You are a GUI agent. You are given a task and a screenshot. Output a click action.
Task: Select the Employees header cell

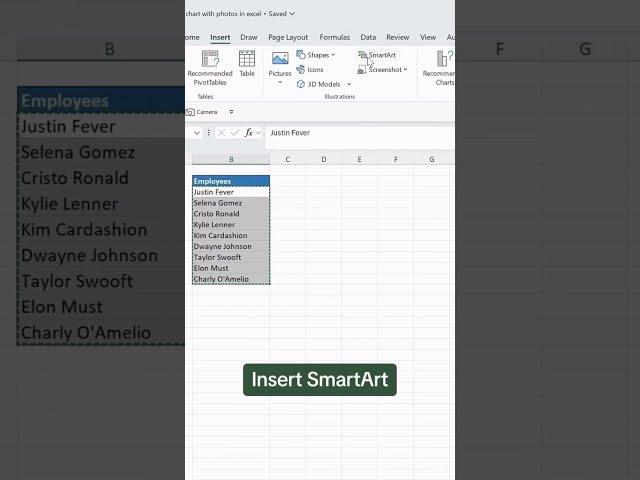[231, 181]
